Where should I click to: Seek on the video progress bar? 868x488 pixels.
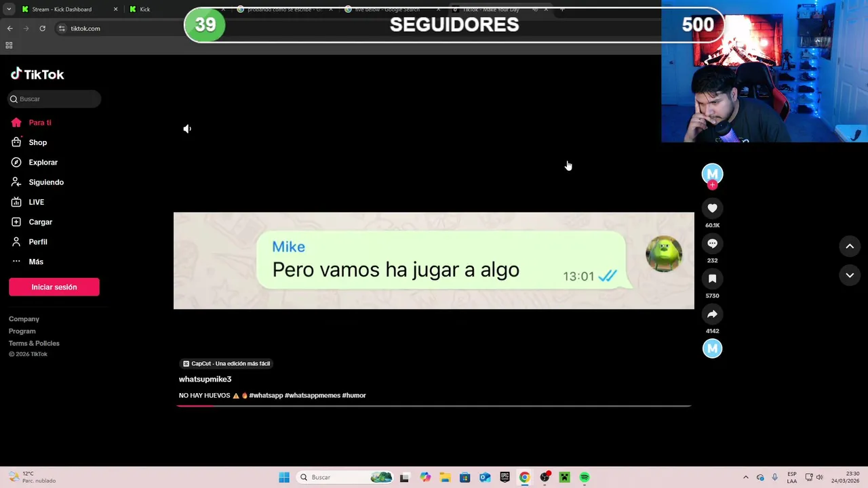[x=434, y=406]
